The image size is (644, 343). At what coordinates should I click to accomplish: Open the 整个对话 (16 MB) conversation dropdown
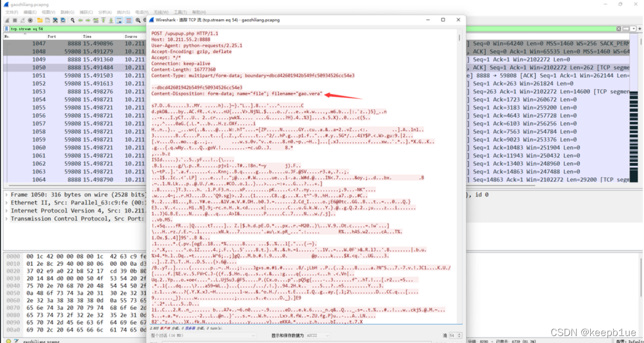point(202,335)
